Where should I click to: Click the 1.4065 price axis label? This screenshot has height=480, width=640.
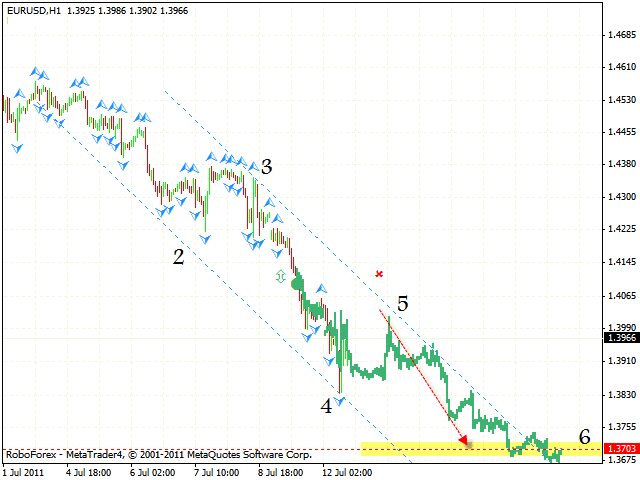[x=622, y=296]
